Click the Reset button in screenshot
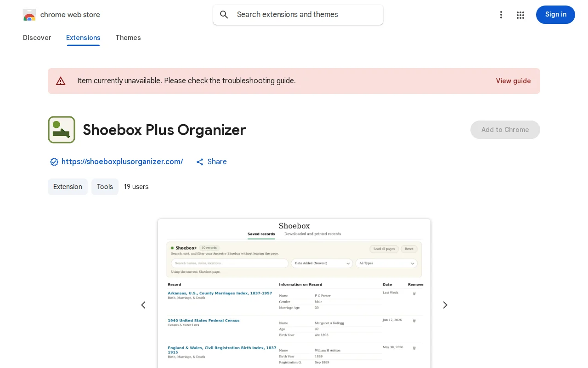The height and width of the screenshot is (368, 588). coord(409,249)
